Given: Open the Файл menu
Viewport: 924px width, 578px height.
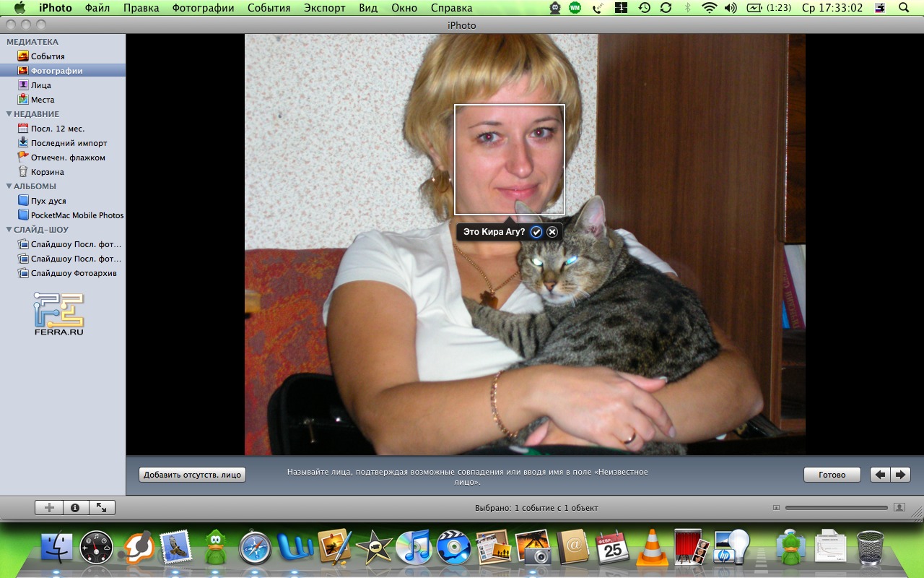Looking at the screenshot, I should 97,8.
